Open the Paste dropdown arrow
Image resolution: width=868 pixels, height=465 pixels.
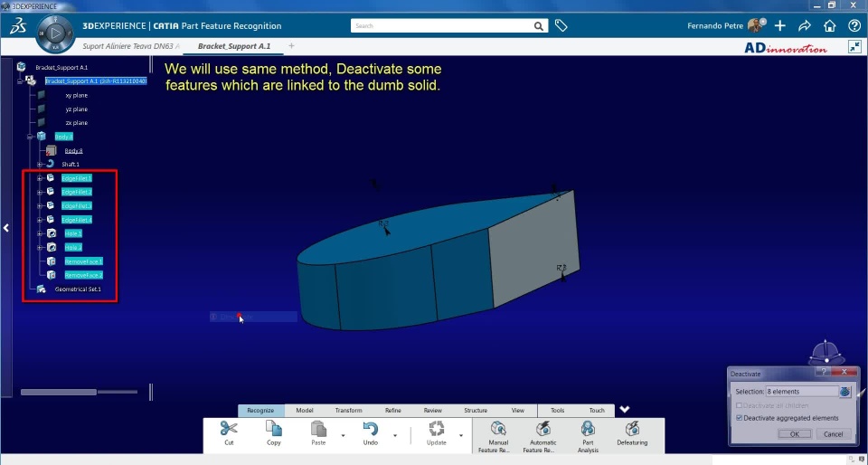[x=343, y=436]
